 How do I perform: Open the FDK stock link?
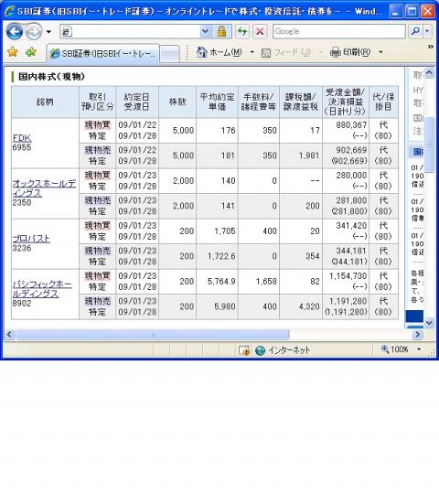(22, 138)
